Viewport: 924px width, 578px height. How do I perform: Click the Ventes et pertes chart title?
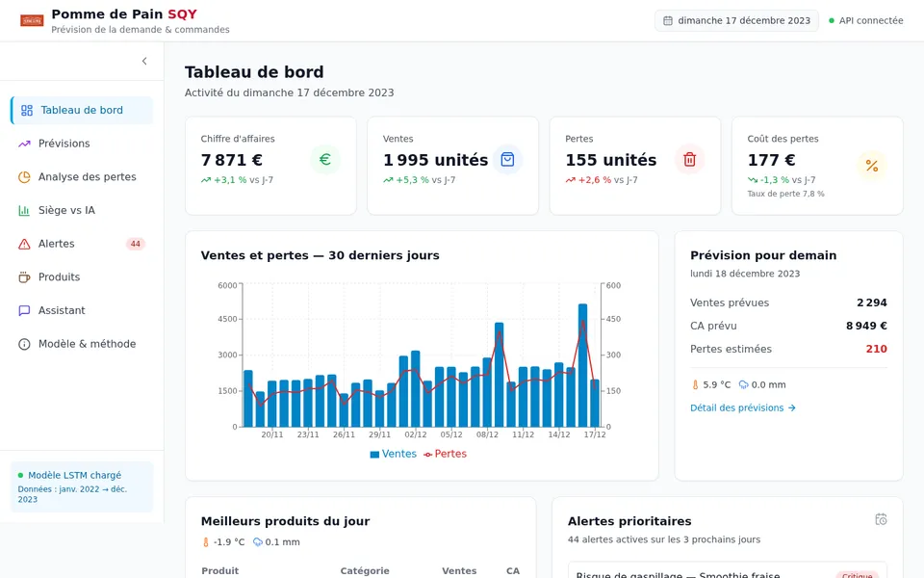point(320,255)
